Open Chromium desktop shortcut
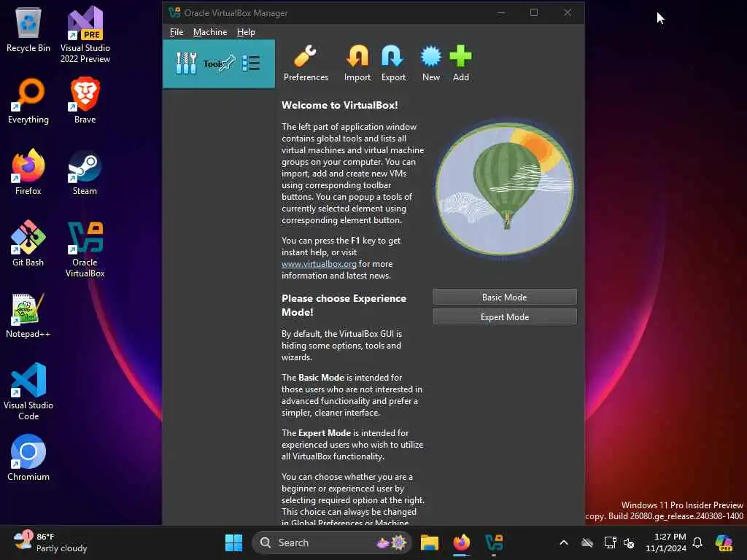The width and height of the screenshot is (747, 560). pyautogui.click(x=28, y=458)
